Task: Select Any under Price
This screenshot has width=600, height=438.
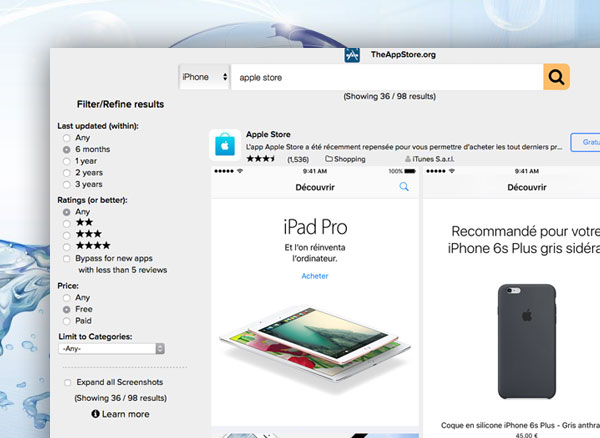Action: click(67, 298)
